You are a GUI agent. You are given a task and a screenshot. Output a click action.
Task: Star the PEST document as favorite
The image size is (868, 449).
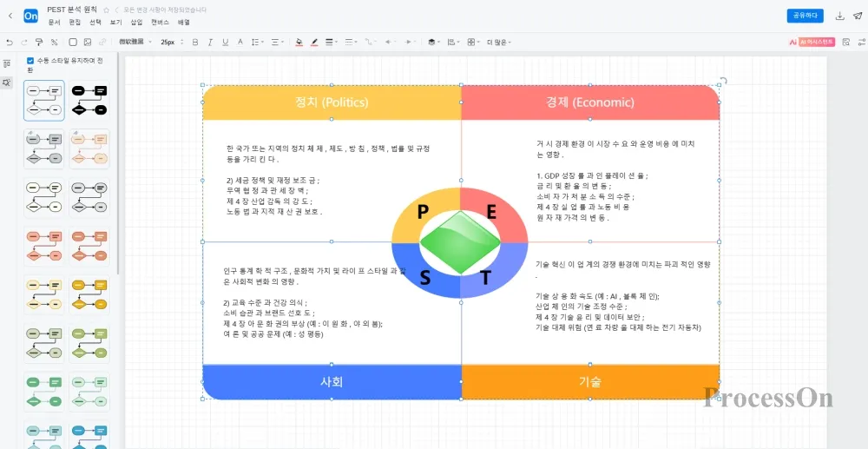pyautogui.click(x=107, y=10)
